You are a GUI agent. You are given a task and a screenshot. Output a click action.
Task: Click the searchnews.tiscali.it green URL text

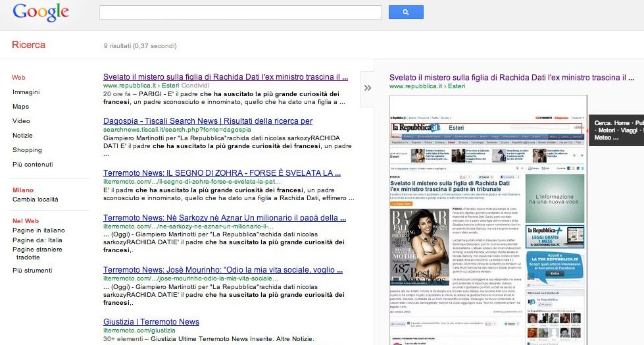[x=177, y=129]
